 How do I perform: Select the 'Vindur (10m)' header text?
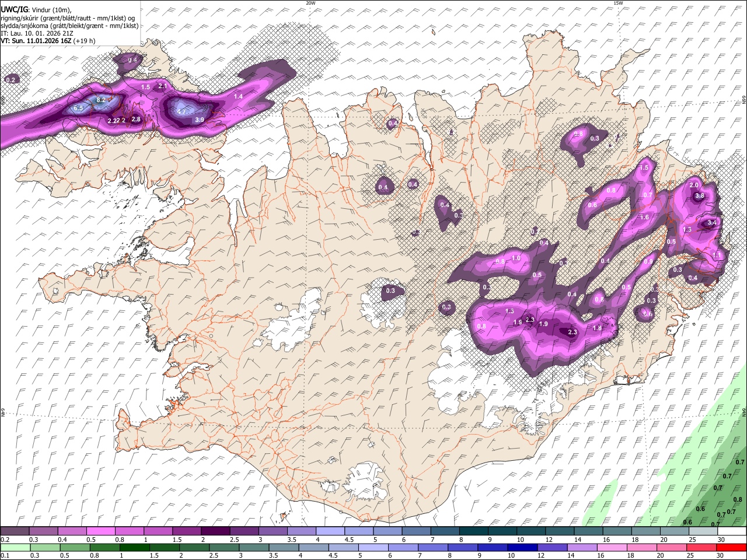(x=50, y=10)
